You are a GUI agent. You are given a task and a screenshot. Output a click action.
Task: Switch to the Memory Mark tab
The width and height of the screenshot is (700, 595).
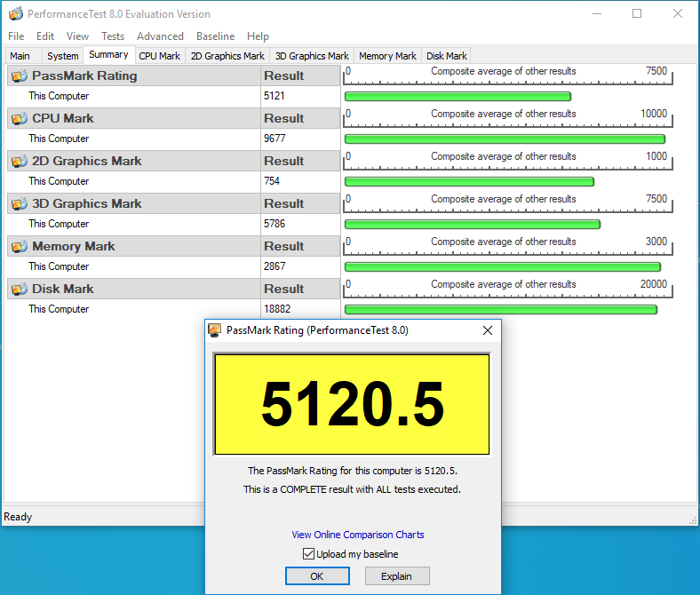387,56
